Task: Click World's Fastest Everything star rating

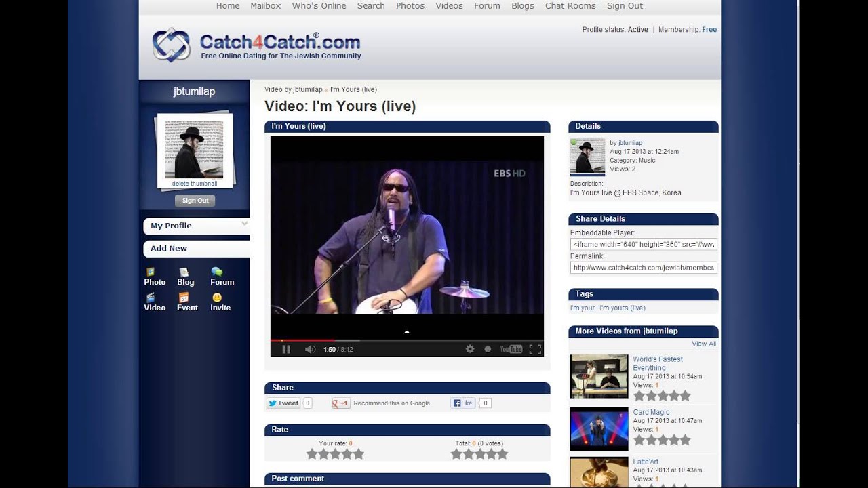Action: 662,396
